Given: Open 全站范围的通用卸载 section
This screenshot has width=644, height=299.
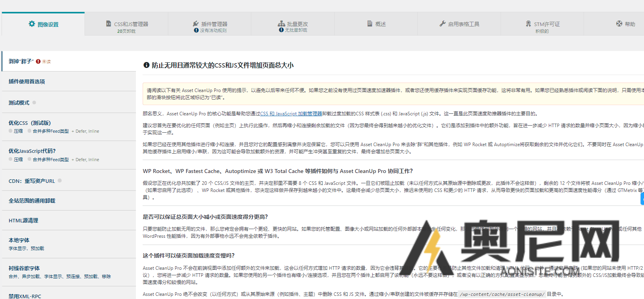Looking at the screenshot, I should point(69,201).
